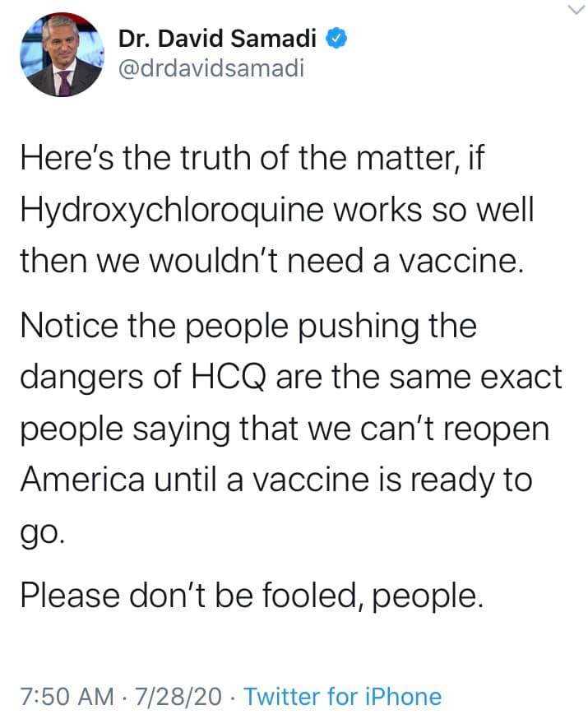Tap the line "Notice the people pushing the"
Screen dimensions: 588x719
[248, 327]
